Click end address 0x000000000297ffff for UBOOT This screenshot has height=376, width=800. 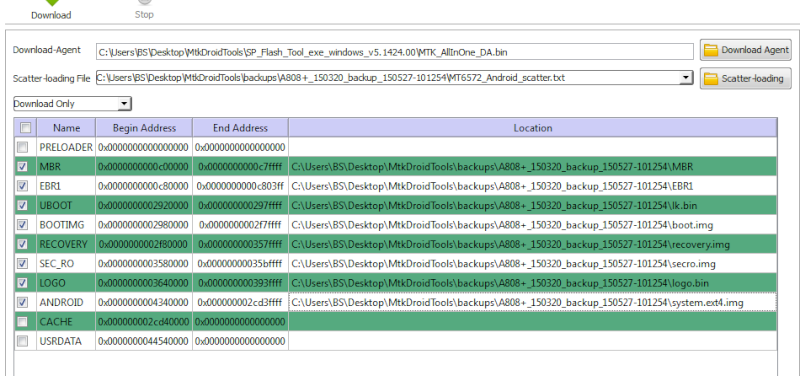[240, 206]
